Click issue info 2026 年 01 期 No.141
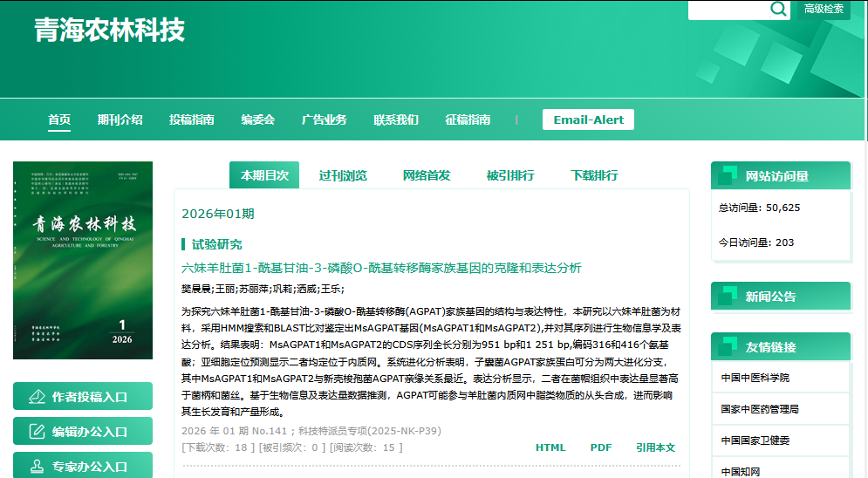868x478 pixels. tap(234, 431)
